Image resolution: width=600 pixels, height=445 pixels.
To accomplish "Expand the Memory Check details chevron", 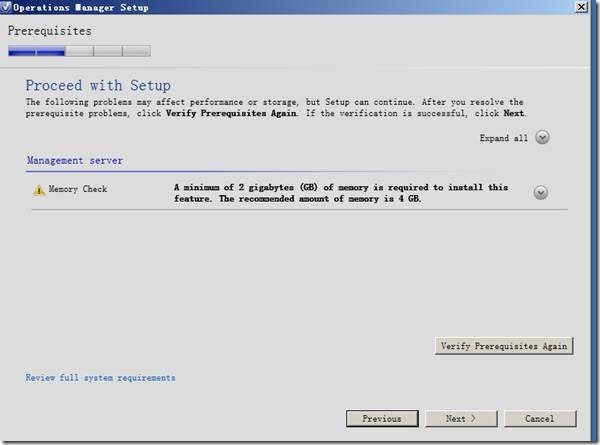I will point(541,192).
